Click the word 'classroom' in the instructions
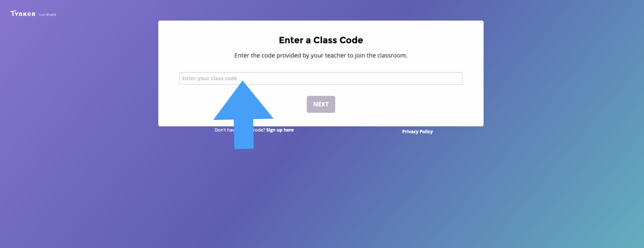644x248 pixels. pyautogui.click(x=391, y=55)
